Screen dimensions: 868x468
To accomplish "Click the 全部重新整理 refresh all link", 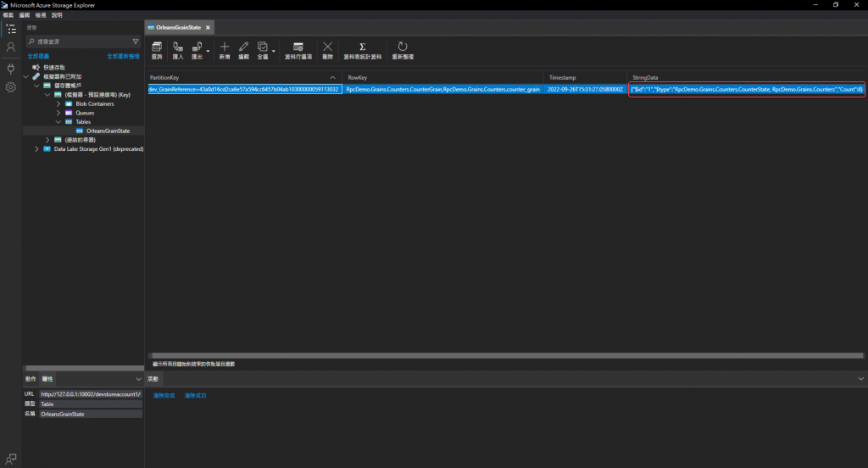I will tap(123, 57).
